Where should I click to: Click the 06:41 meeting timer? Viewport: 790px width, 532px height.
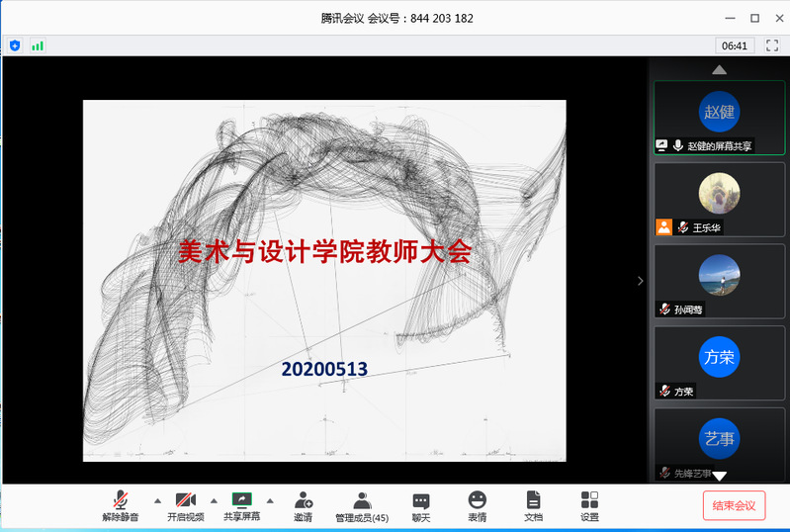[735, 45]
